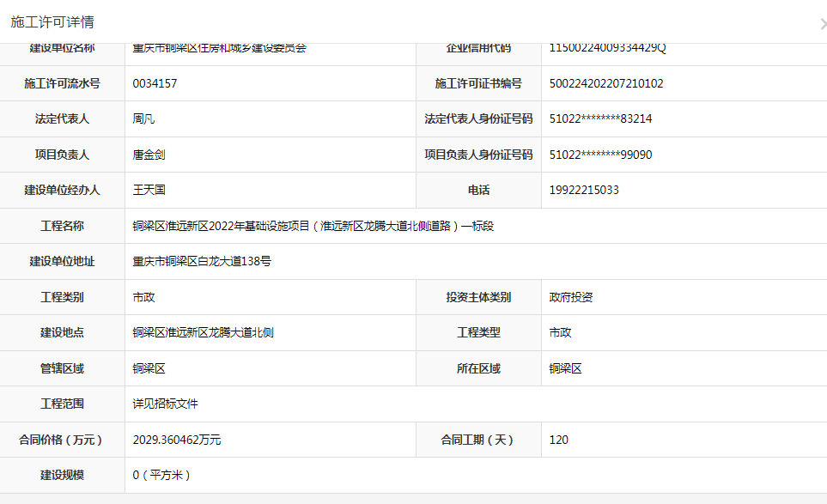This screenshot has width=827, height=504.
Task: Click the 管辖区域 label cell
Action: click(62, 368)
